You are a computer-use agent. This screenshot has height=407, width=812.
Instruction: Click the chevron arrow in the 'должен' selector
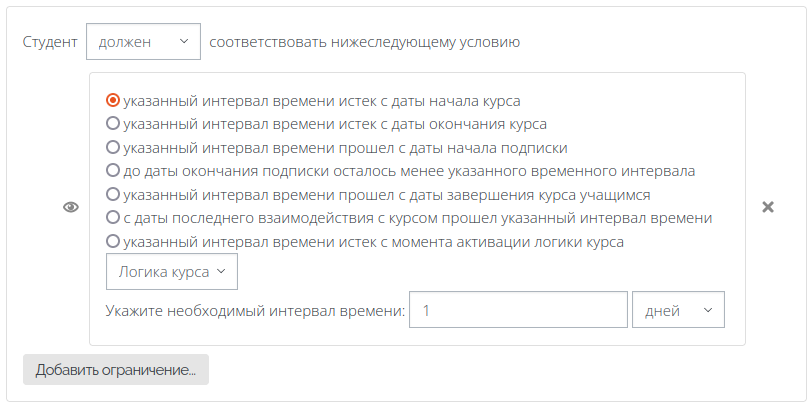click(x=184, y=41)
